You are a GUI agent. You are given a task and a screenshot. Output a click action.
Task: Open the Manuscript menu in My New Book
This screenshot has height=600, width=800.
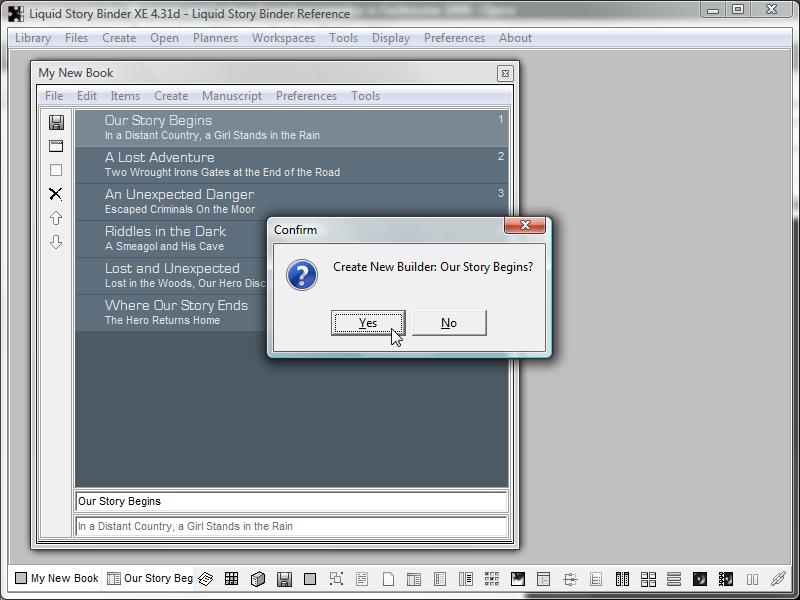(232, 96)
